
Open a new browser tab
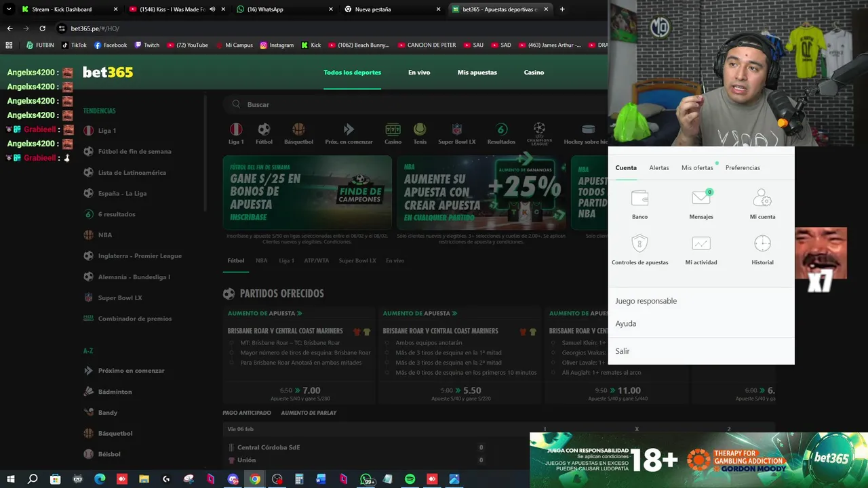coord(562,9)
